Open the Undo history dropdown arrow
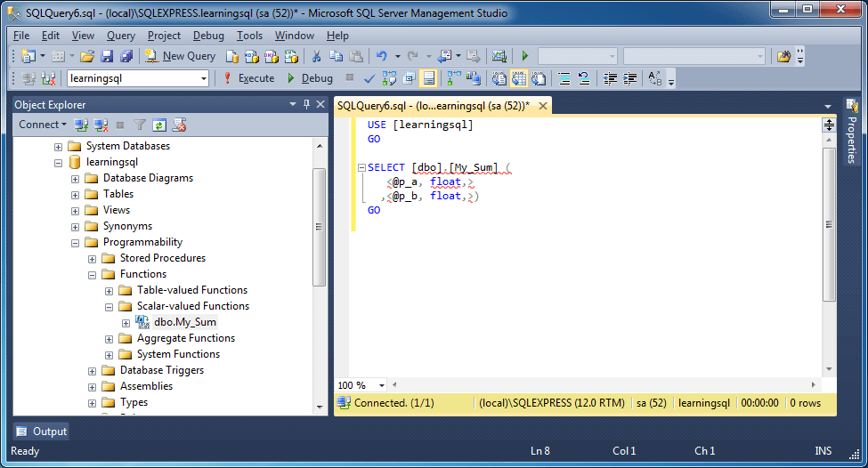Viewport: 868px width, 468px height. click(x=397, y=56)
